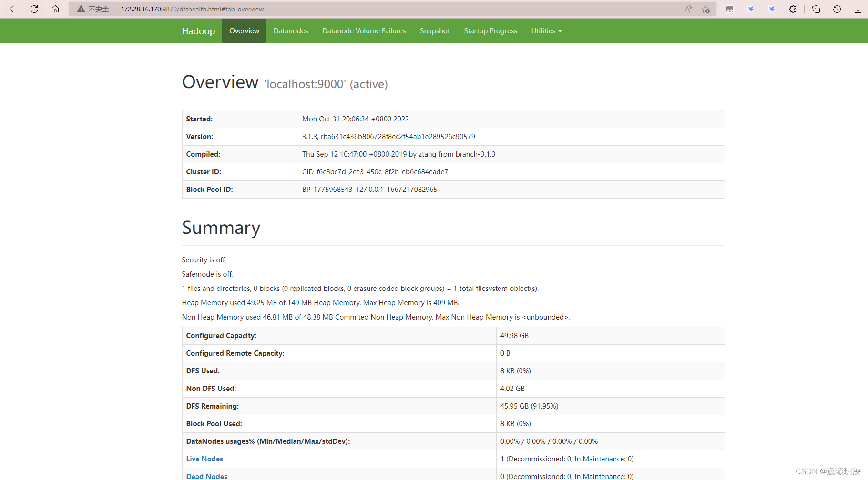The width and height of the screenshot is (868, 480).
Task: Click the 'Configured Capacity:' label
Action: coord(221,336)
